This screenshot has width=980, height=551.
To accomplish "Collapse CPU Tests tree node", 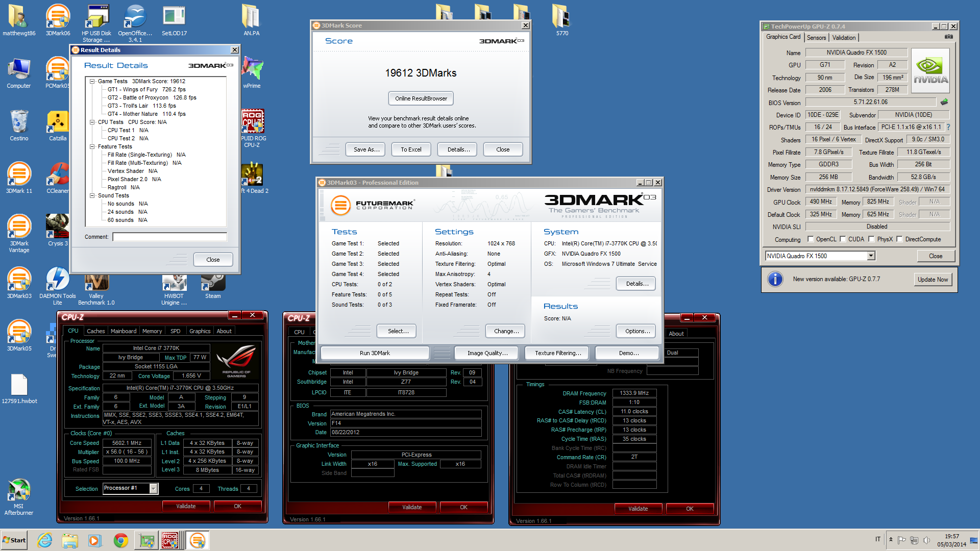I will click(92, 122).
